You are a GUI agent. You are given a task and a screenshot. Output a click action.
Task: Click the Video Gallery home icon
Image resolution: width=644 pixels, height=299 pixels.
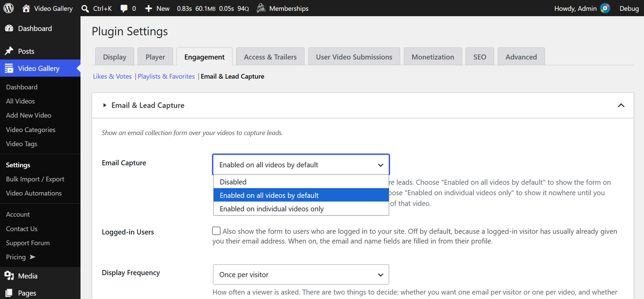[26, 8]
